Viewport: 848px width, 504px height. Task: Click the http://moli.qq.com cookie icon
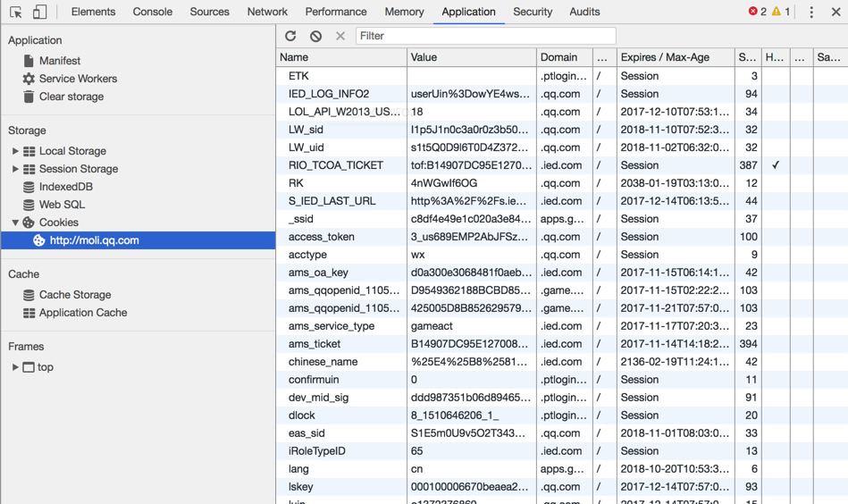coord(39,240)
